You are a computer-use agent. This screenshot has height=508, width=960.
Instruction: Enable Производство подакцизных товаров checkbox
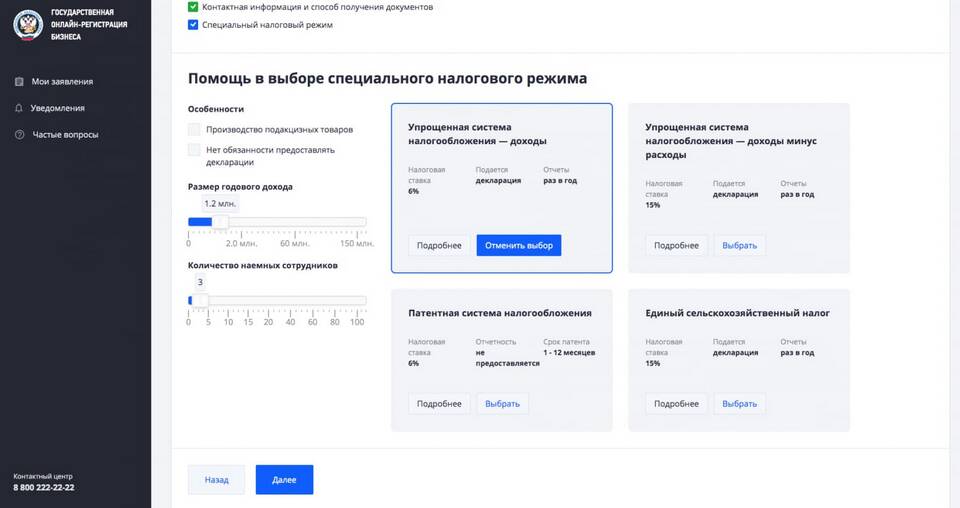pos(194,129)
